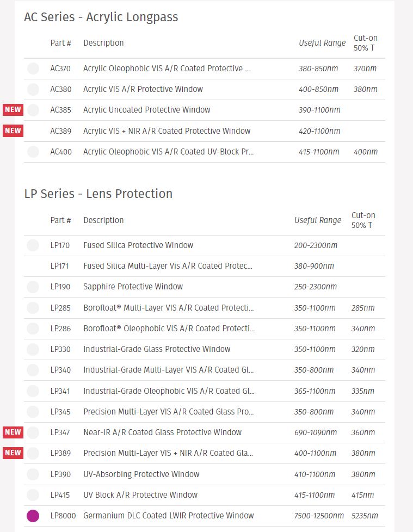Click the circle icon next to LP330
This screenshot has width=413, height=532.
pos(33,349)
